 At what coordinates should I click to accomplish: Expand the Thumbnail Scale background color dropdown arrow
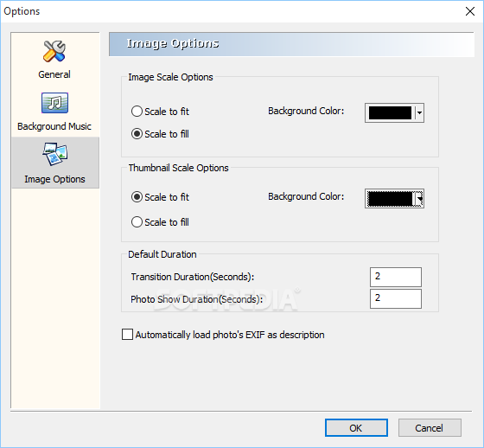[419, 199]
